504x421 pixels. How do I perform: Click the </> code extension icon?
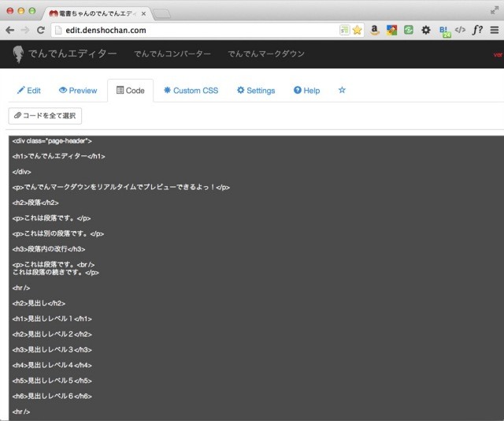click(x=460, y=30)
